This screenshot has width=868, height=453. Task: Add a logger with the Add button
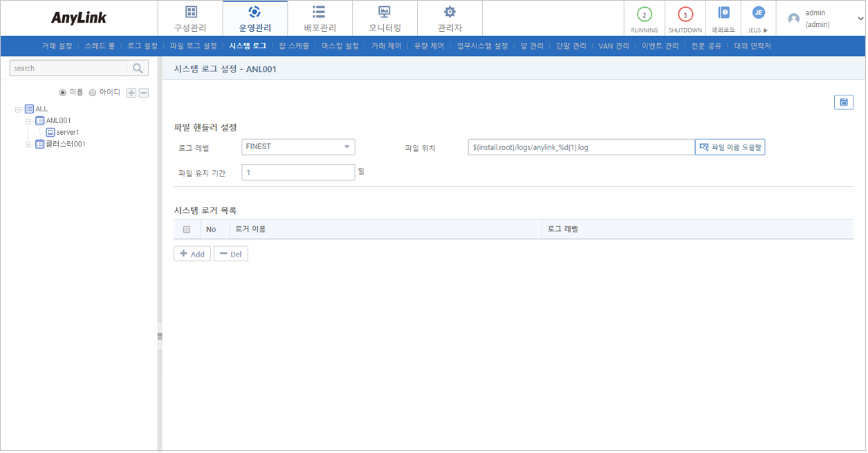(192, 253)
